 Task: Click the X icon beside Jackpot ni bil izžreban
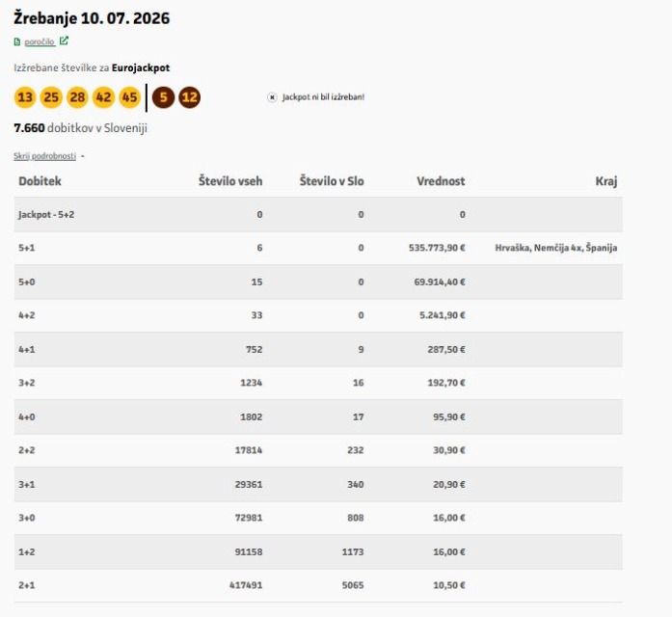click(x=272, y=97)
